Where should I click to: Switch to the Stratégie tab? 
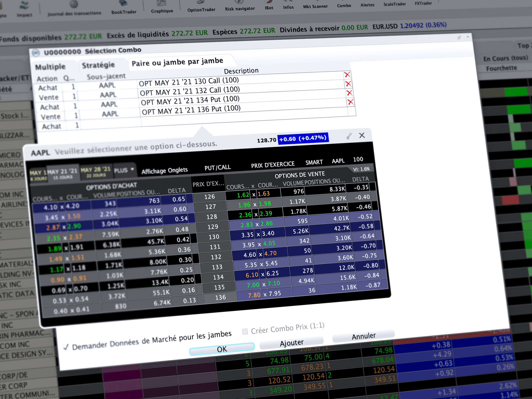(x=98, y=65)
